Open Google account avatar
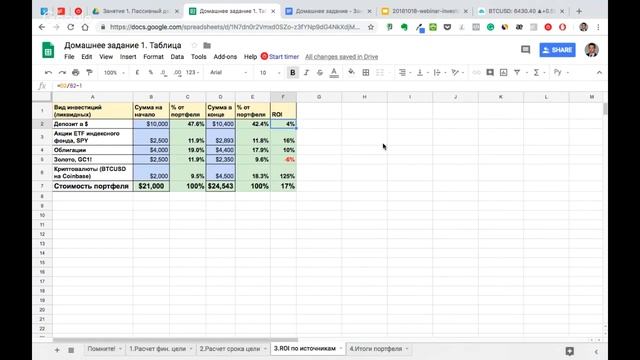This screenshot has height=360, width=640. pos(591,50)
